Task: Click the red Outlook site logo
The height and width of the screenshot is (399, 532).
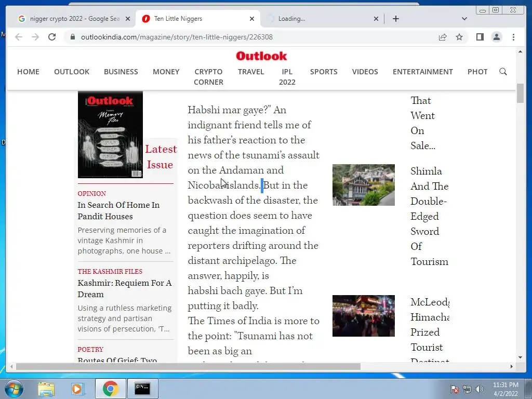Action: click(261, 56)
